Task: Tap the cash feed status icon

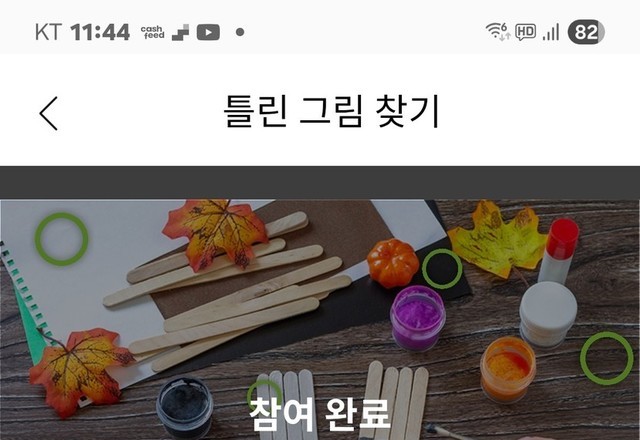Action: tap(152, 32)
